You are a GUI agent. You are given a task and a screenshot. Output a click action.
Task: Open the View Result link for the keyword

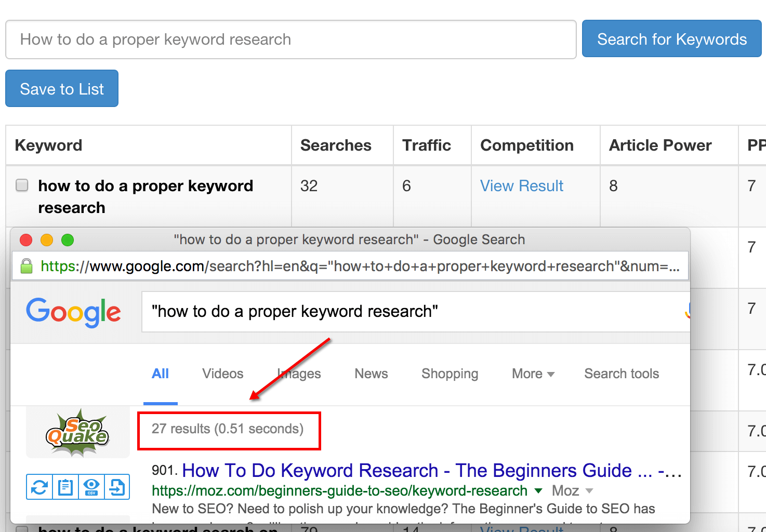(x=521, y=185)
